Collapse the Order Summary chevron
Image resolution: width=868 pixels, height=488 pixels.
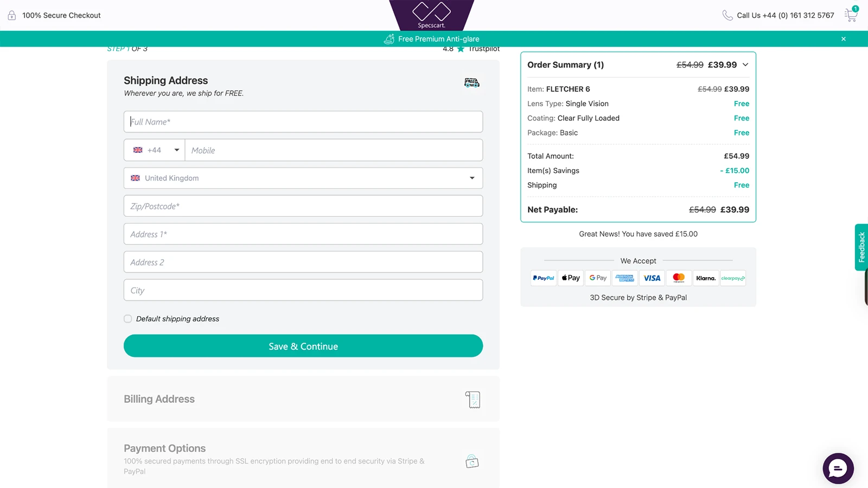[x=745, y=65]
